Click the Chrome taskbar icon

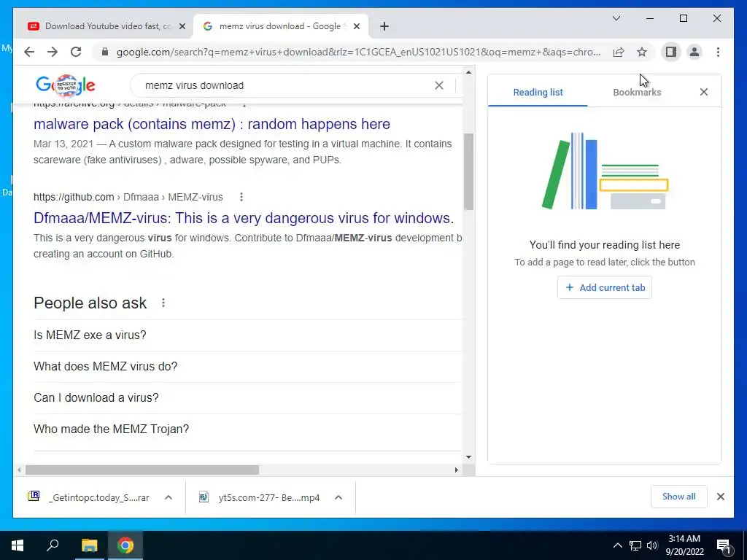coord(125,545)
